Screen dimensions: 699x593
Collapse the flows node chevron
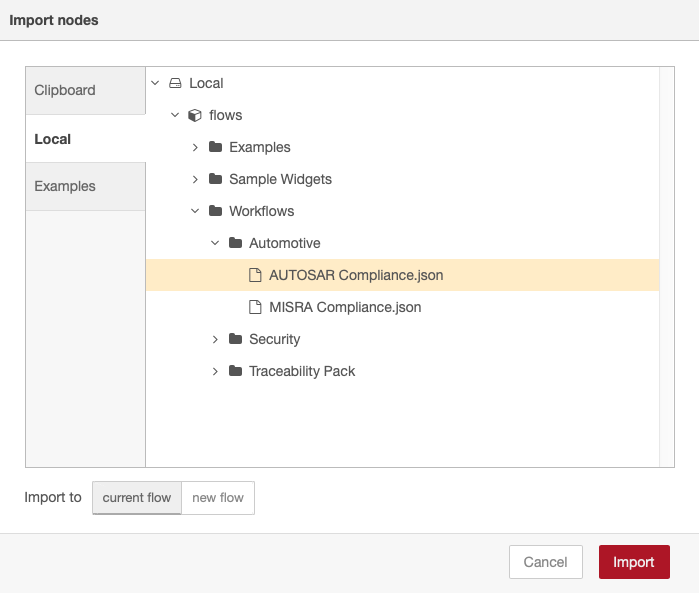[x=175, y=115]
